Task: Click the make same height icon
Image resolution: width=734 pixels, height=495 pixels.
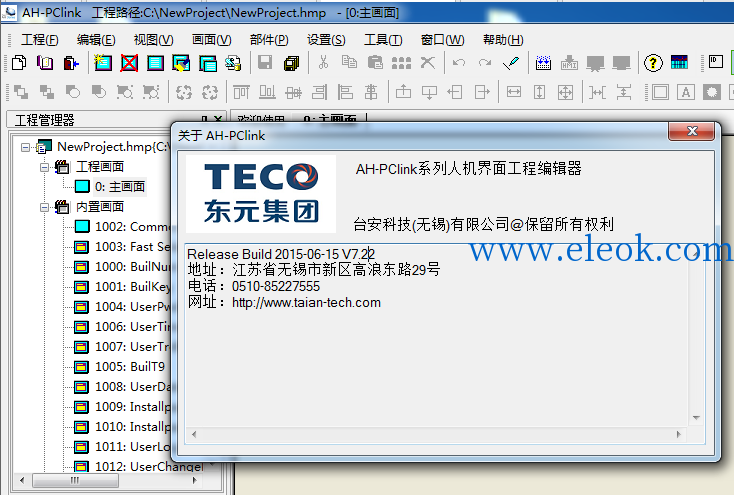Action: point(539,92)
